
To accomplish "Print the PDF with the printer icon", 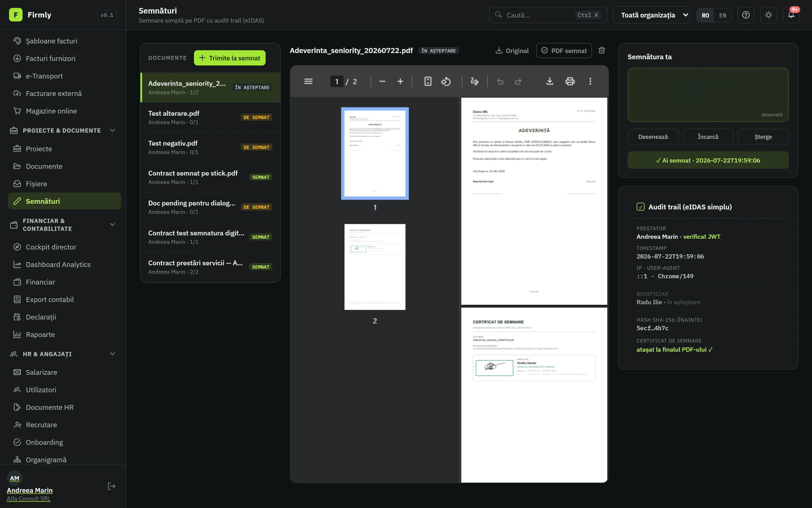I will click(570, 81).
